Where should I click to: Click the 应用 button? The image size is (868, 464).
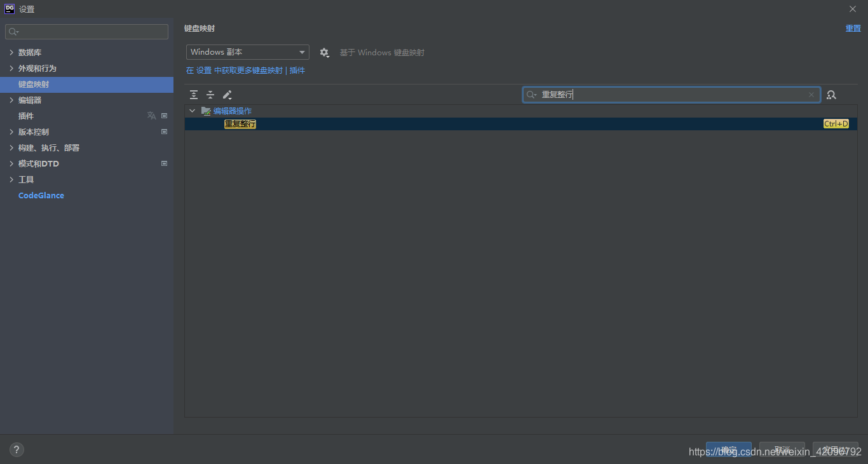[836, 450]
